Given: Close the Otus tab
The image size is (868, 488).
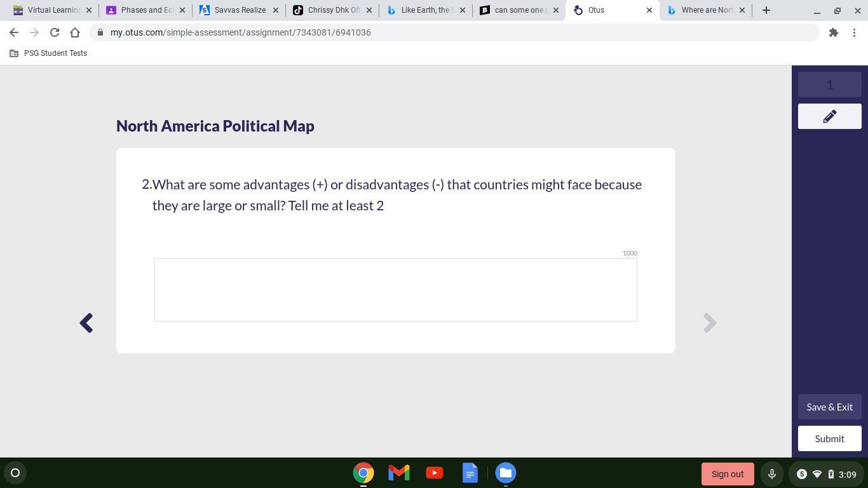Looking at the screenshot, I should pos(649,10).
